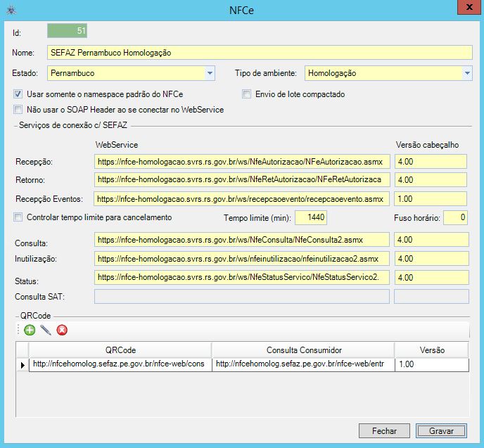484x448 pixels.
Task: Click the NFCe window app icon
Action: tap(10, 11)
